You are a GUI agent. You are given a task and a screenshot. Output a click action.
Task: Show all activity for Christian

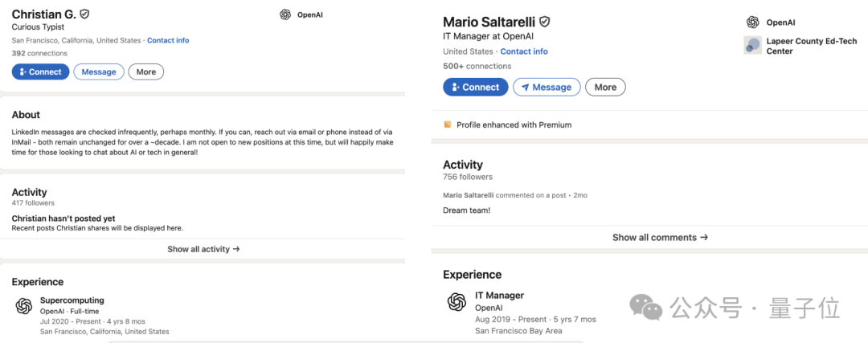tap(203, 249)
